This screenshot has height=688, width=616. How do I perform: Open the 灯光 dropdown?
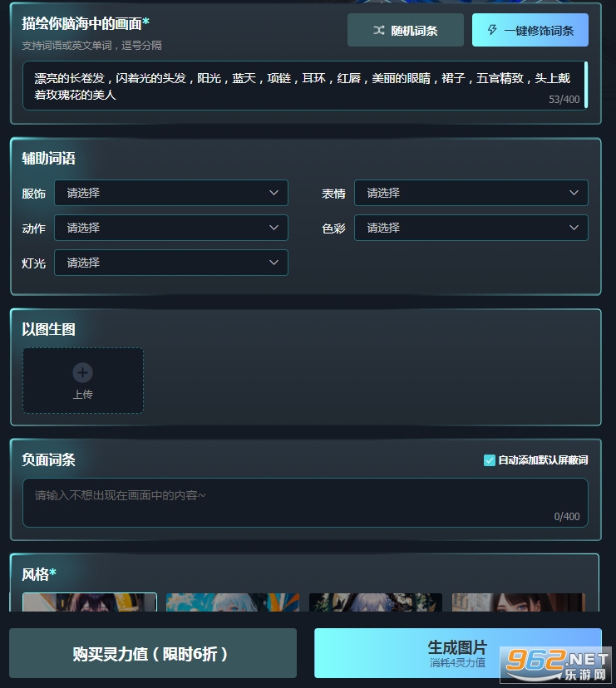(170, 263)
